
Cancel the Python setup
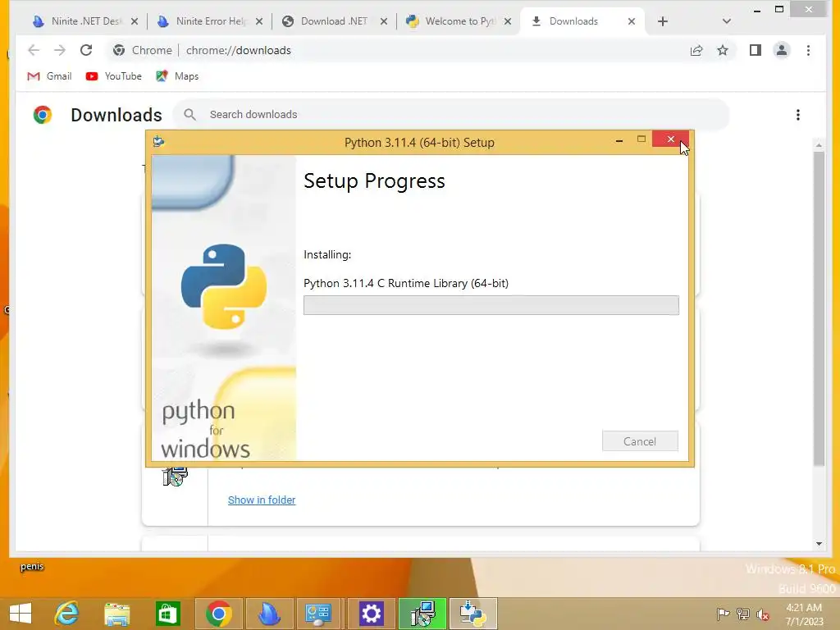pos(640,441)
